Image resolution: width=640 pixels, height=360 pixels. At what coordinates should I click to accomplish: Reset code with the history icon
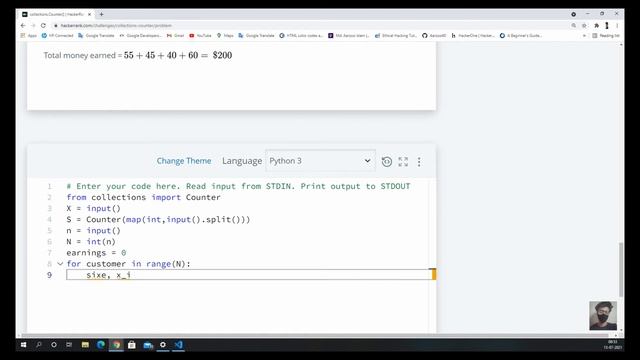tap(387, 162)
